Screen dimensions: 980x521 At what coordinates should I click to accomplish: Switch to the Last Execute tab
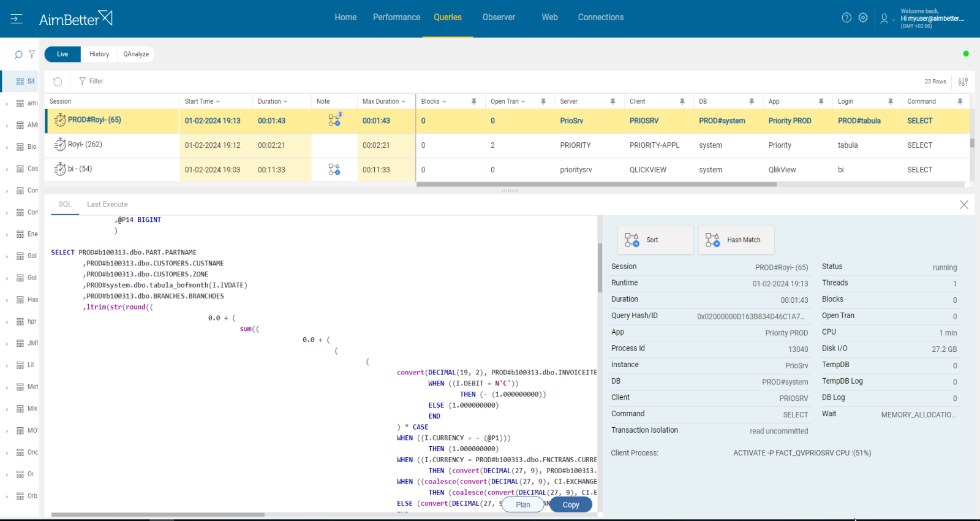(107, 205)
